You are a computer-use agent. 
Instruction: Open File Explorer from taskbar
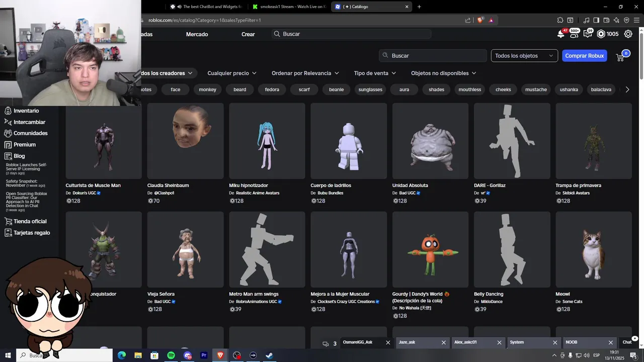(138, 355)
